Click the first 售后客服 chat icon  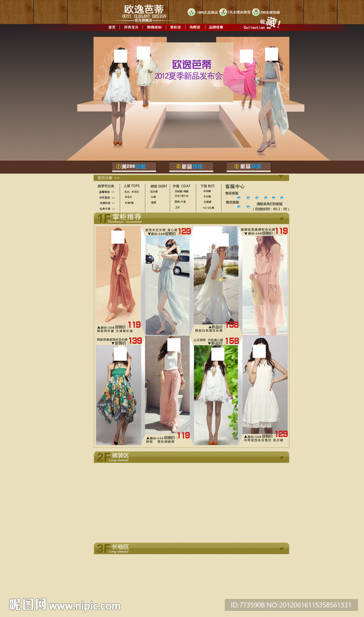tap(239, 207)
